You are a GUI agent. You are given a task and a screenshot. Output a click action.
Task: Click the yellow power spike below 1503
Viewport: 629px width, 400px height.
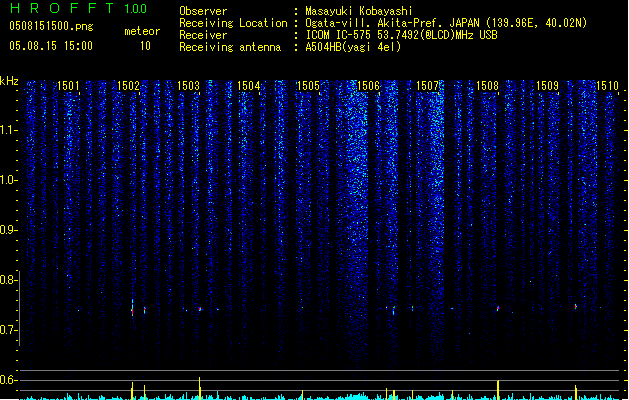tap(199, 388)
